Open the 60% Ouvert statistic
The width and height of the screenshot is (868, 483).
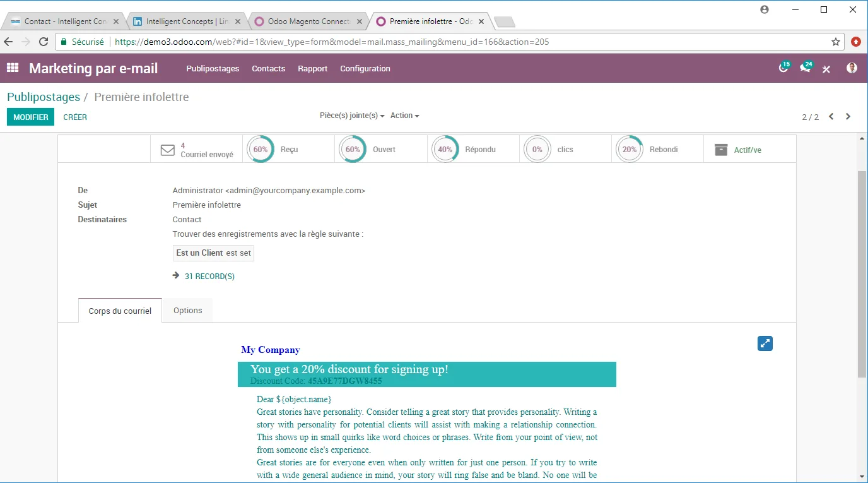(381, 150)
